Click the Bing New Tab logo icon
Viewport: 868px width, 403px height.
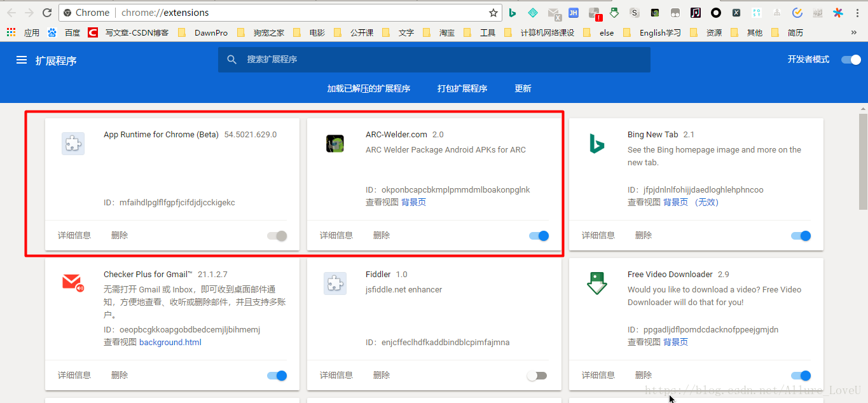click(x=596, y=144)
